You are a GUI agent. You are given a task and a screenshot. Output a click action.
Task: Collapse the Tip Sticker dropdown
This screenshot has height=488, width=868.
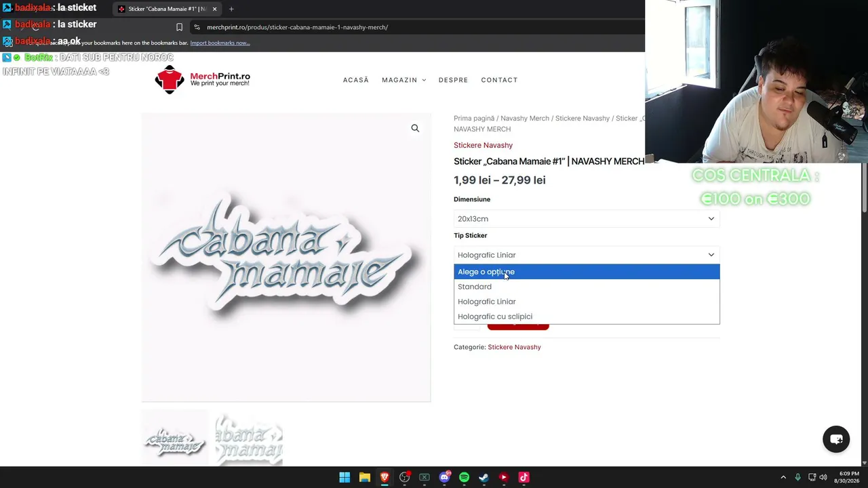(587, 255)
